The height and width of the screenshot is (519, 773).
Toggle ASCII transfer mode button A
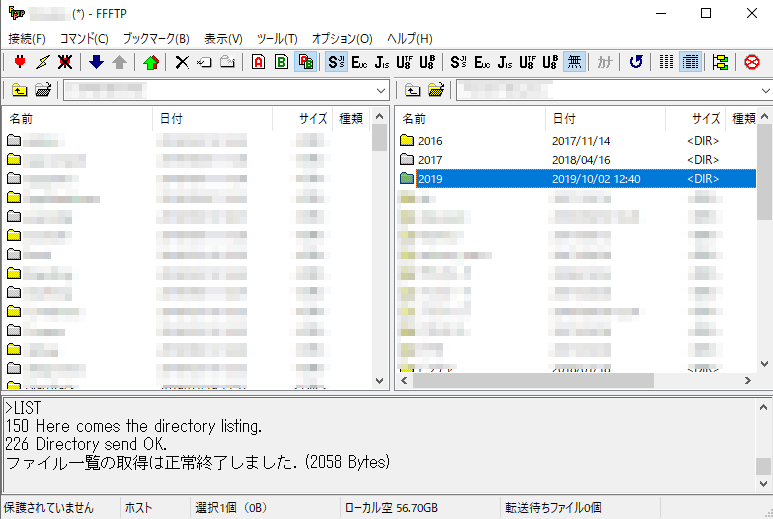pyautogui.click(x=258, y=62)
